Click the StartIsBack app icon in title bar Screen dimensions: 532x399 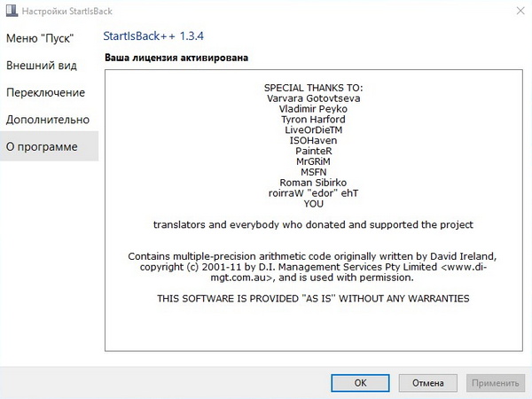point(12,11)
